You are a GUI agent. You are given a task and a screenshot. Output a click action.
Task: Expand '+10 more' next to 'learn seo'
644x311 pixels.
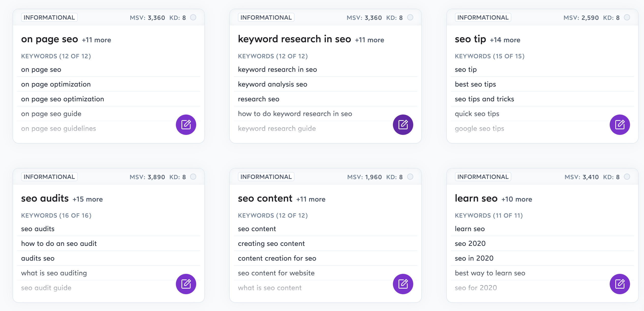click(x=517, y=199)
